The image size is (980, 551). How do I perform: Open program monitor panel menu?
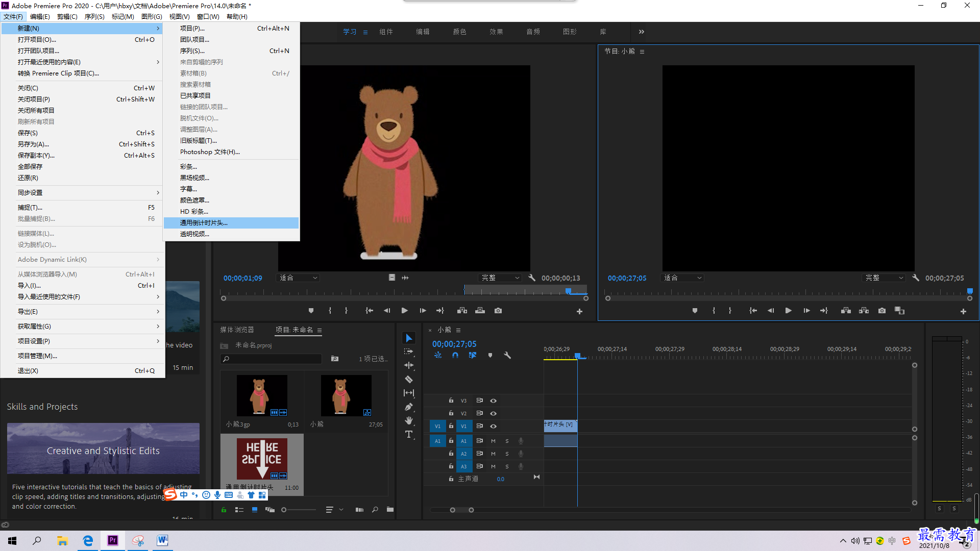(642, 52)
